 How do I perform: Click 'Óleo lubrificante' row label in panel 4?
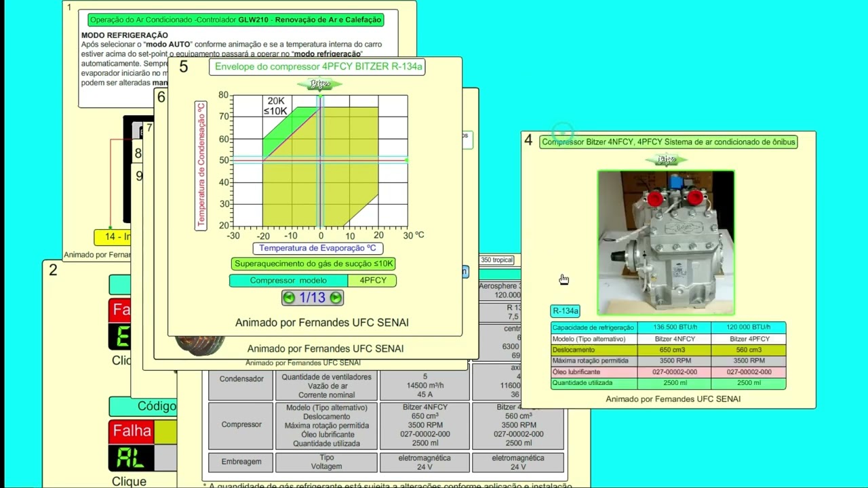[594, 372]
